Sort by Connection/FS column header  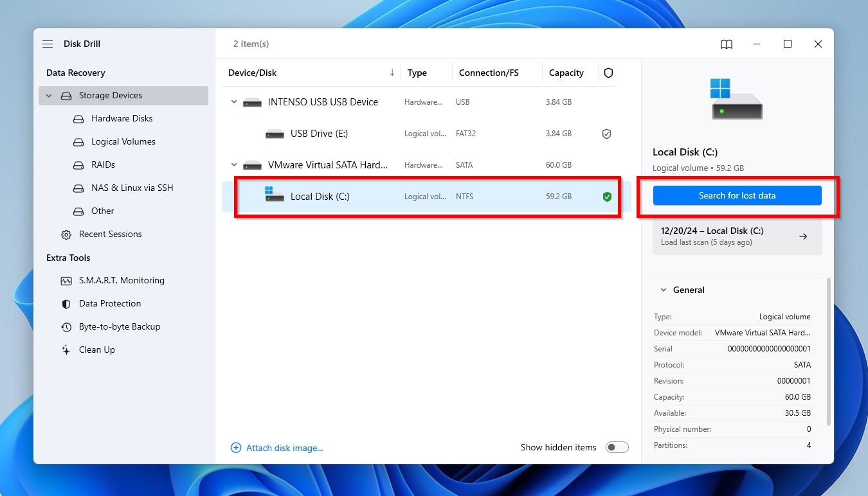coord(489,73)
